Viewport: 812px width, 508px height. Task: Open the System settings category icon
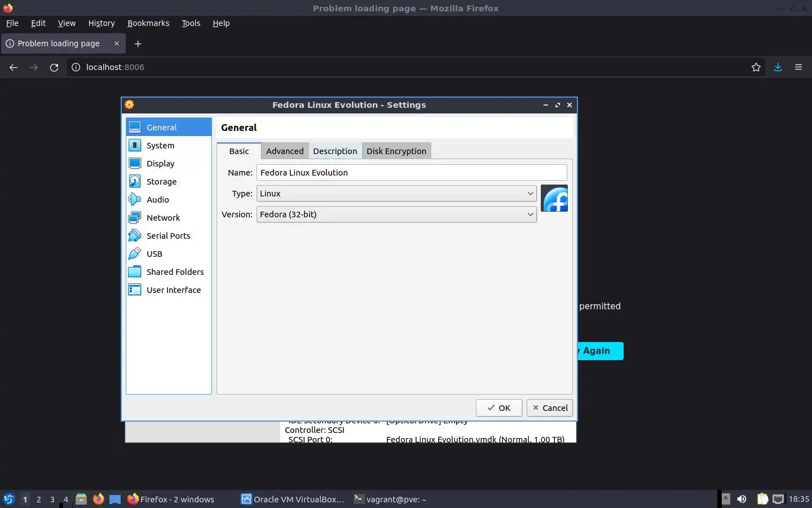135,145
